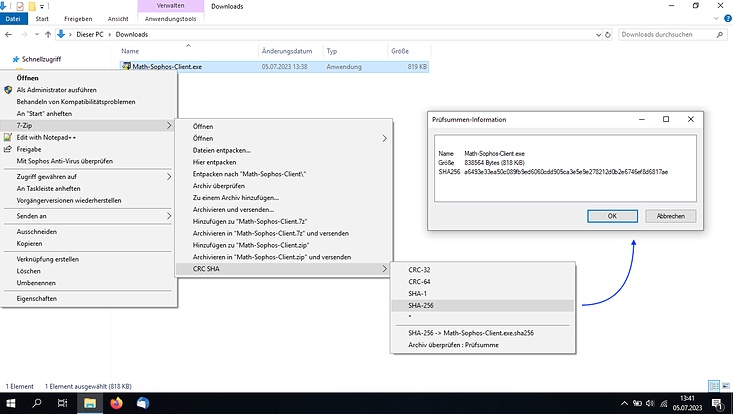Viewport: 733px width, 414px height.
Task: Select CRC-64 checksum option
Action: coord(482,282)
